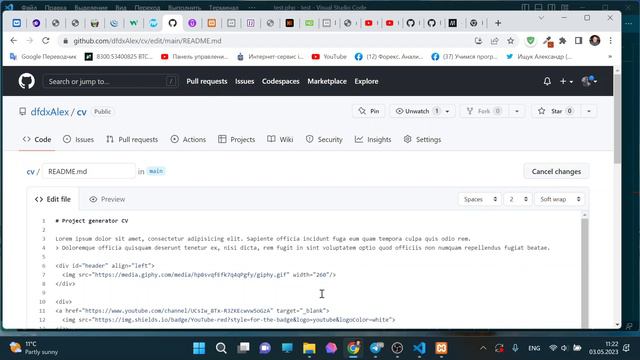Open the Chrome three-dot menu
The height and width of the screenshot is (360, 640).
[x=611, y=40]
